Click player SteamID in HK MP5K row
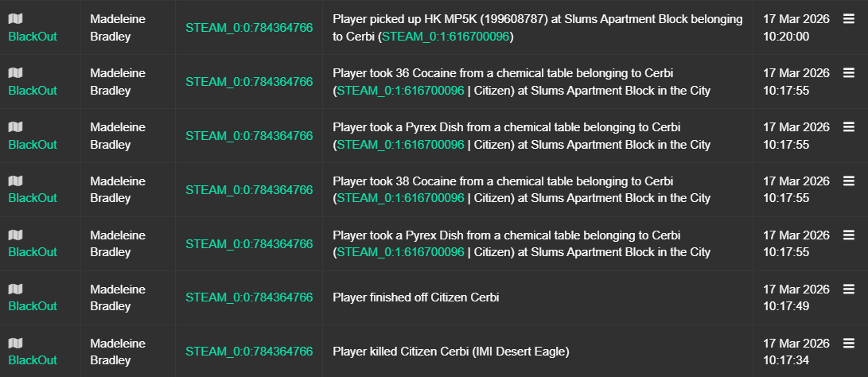This screenshot has height=377, width=868. pyautogui.click(x=249, y=28)
